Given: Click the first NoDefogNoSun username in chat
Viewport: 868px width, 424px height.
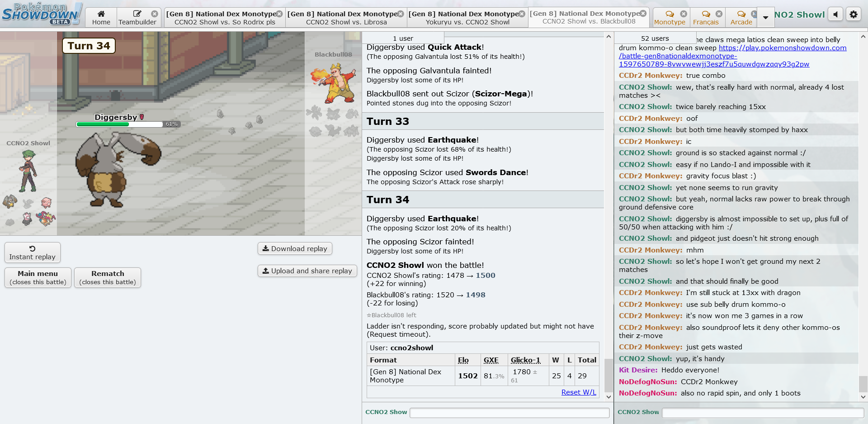Looking at the screenshot, I should point(648,382).
